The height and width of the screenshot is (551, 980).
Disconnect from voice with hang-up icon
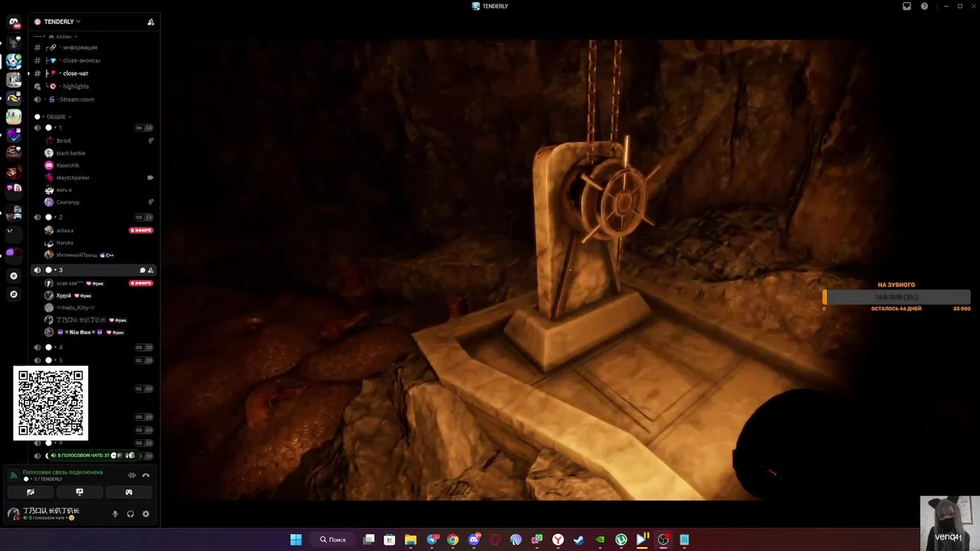(x=145, y=475)
